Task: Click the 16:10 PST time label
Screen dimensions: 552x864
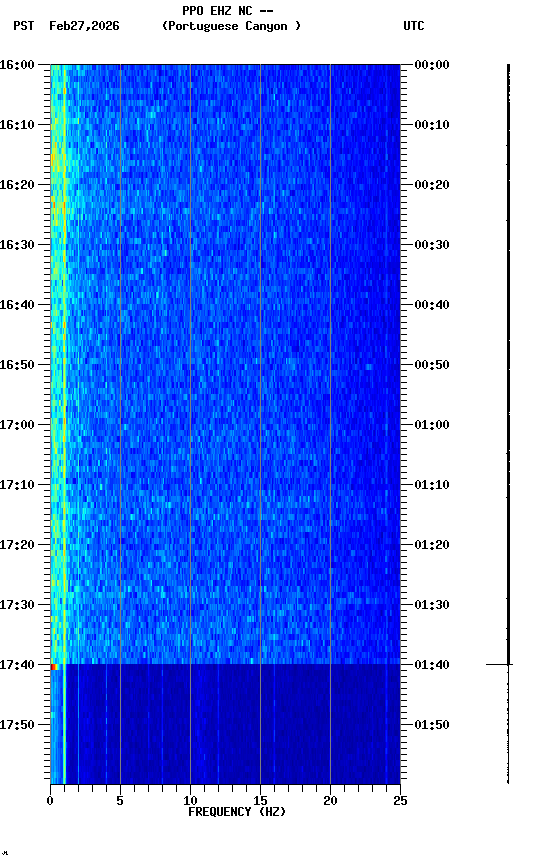Action: [17, 125]
